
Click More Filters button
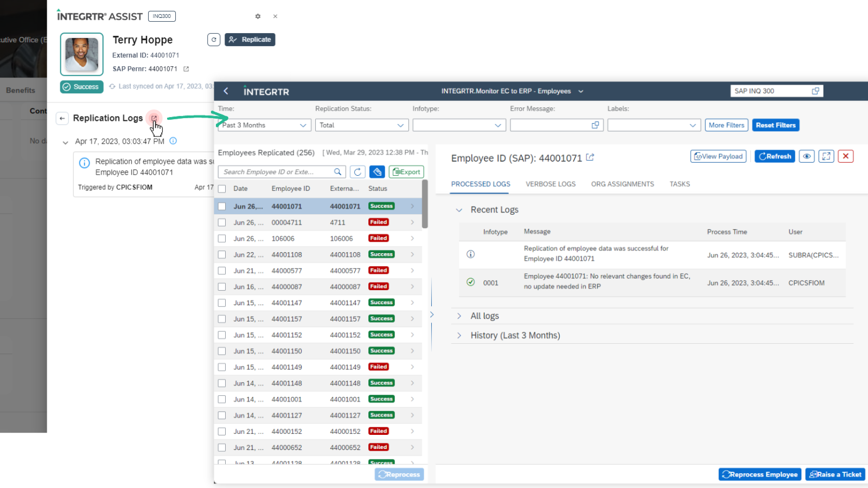click(x=726, y=125)
